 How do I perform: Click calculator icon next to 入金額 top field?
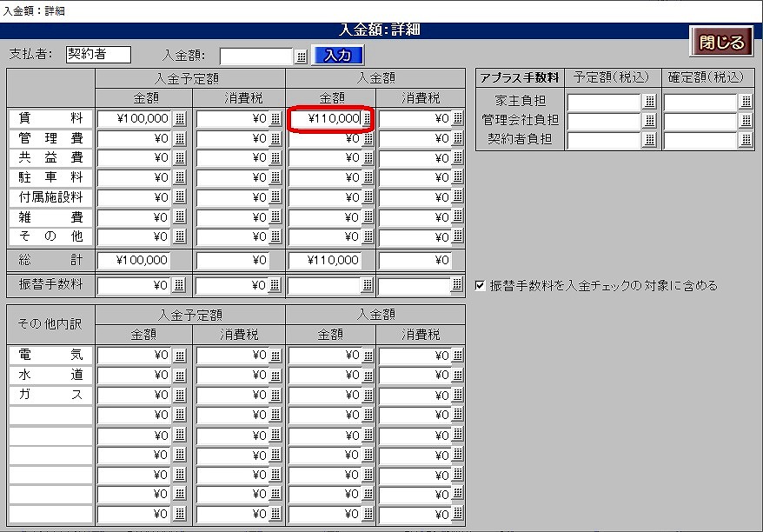coord(301,57)
